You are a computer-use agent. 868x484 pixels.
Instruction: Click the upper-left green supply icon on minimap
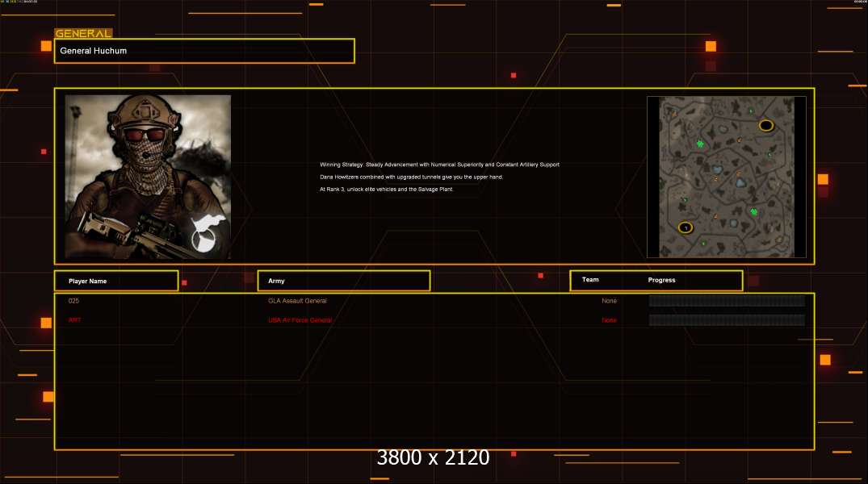(x=700, y=144)
